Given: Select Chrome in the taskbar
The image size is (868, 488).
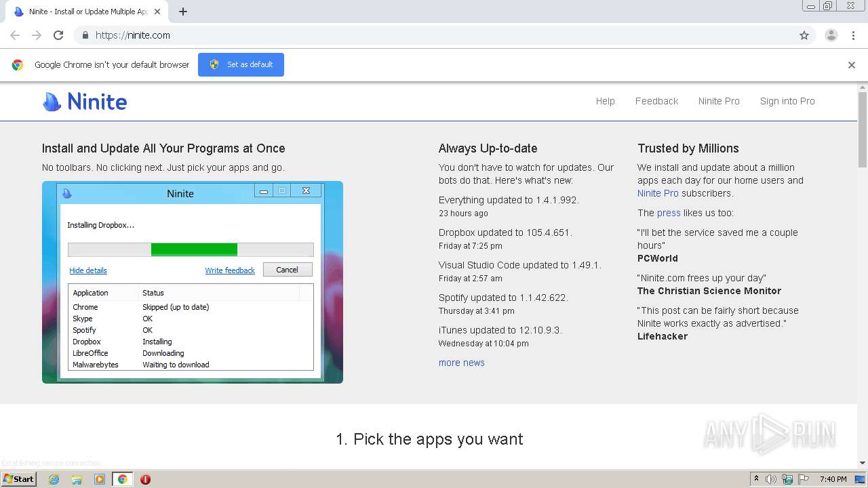Looking at the screenshot, I should pyautogui.click(x=122, y=479).
